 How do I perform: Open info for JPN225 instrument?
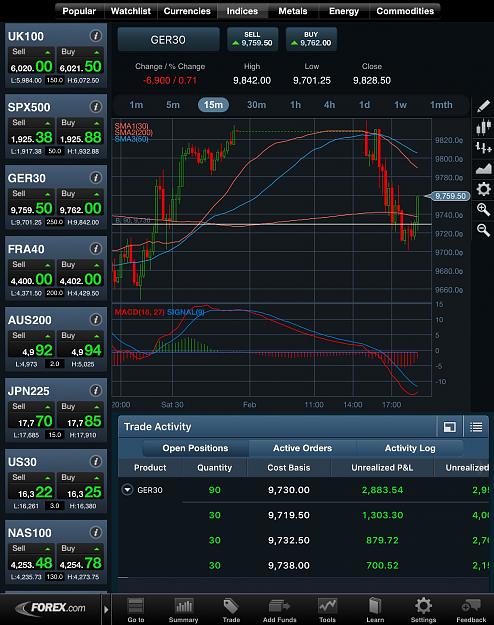pyautogui.click(x=95, y=391)
